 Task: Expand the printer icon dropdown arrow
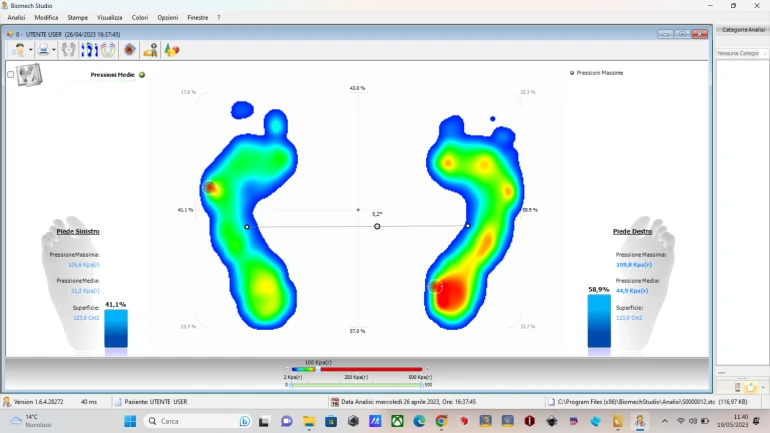[55, 49]
